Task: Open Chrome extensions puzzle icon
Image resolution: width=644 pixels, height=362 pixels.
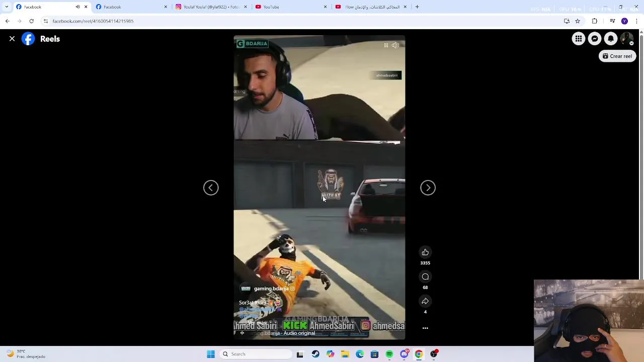Action: click(595, 21)
